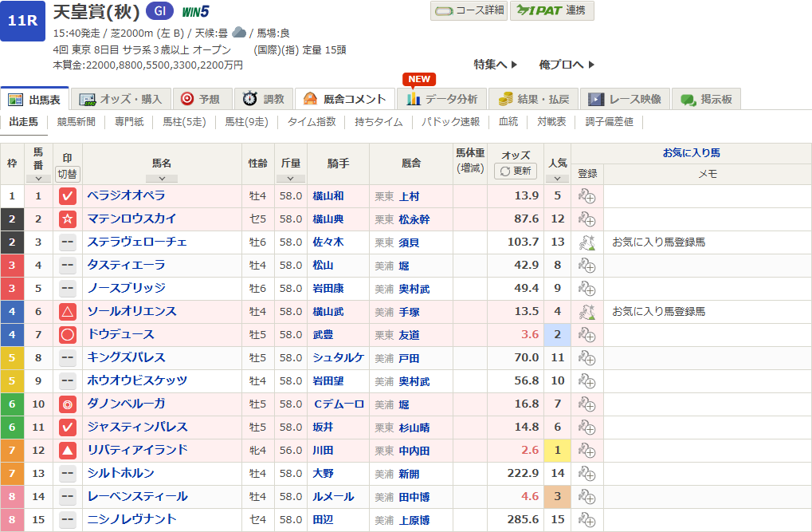This screenshot has width=812, height=532.
Task: Switch to the オッズ・購入 tab
Action: click(x=123, y=99)
